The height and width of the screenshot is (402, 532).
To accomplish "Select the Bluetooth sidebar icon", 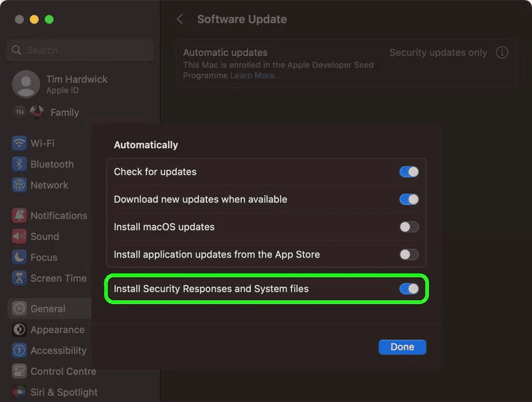I will pos(19,164).
